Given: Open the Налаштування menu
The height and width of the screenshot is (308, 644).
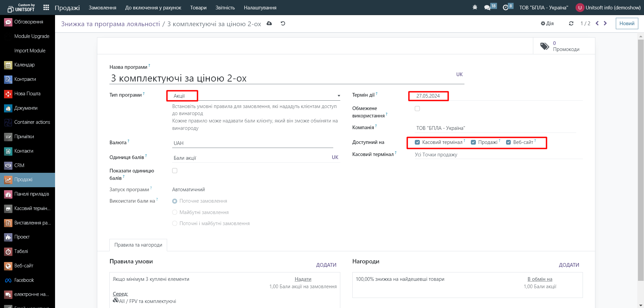Looking at the screenshot, I should (260, 7).
